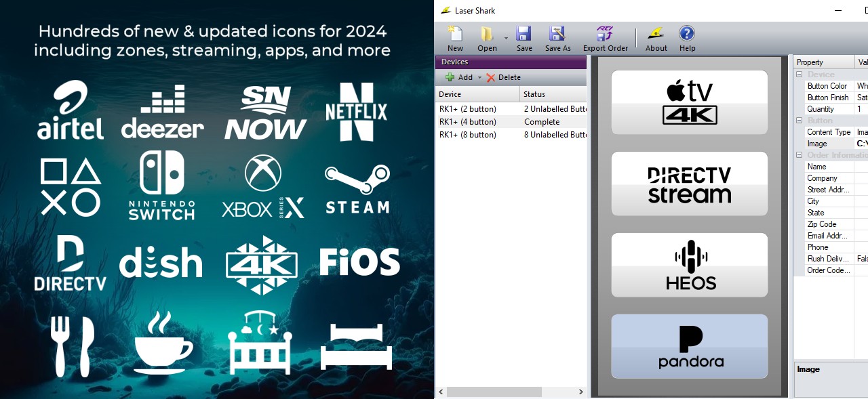
Task: Collapse the Device property group
Action: click(800, 75)
